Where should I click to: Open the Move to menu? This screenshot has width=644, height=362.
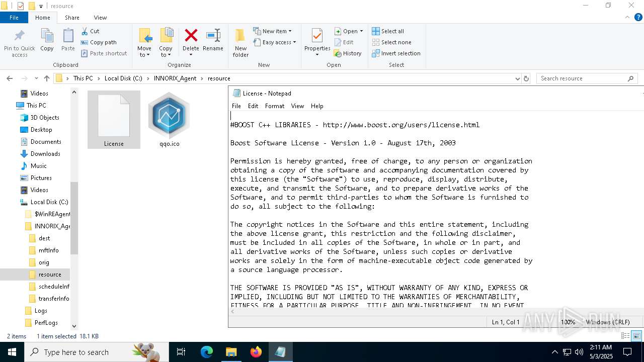pyautogui.click(x=144, y=43)
